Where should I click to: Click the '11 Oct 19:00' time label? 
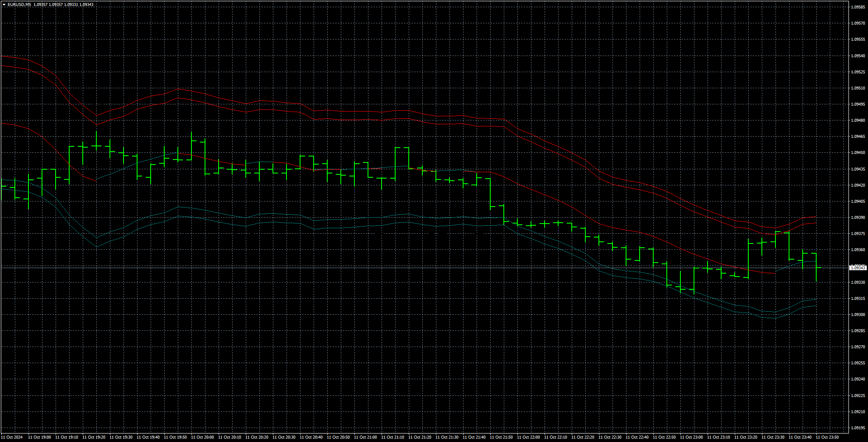tap(39, 437)
